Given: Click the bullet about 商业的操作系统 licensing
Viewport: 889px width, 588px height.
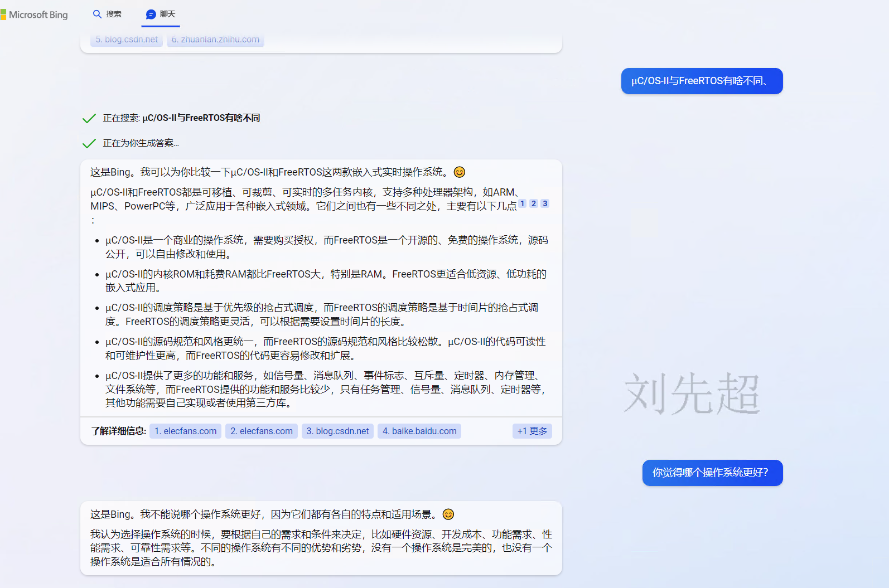Looking at the screenshot, I should pos(327,247).
